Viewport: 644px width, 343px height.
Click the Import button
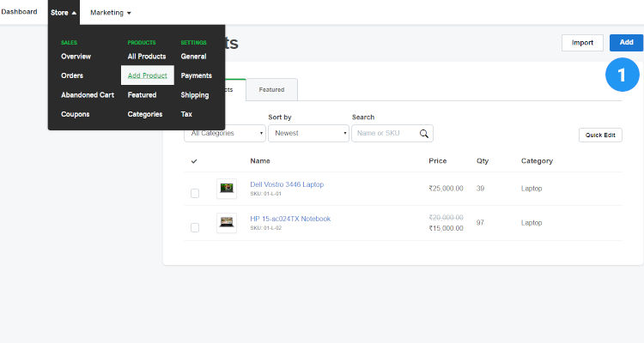pos(582,43)
